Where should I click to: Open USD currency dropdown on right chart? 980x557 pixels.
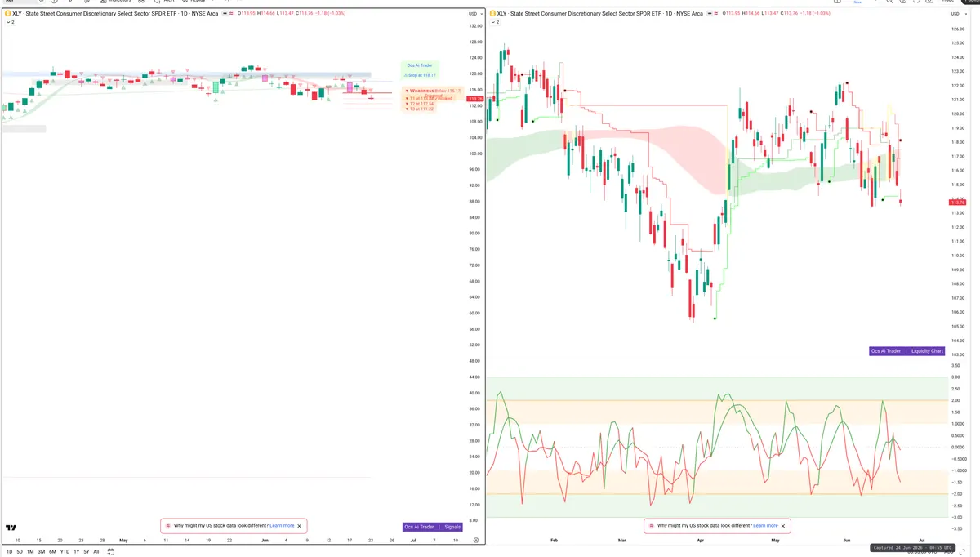point(958,14)
